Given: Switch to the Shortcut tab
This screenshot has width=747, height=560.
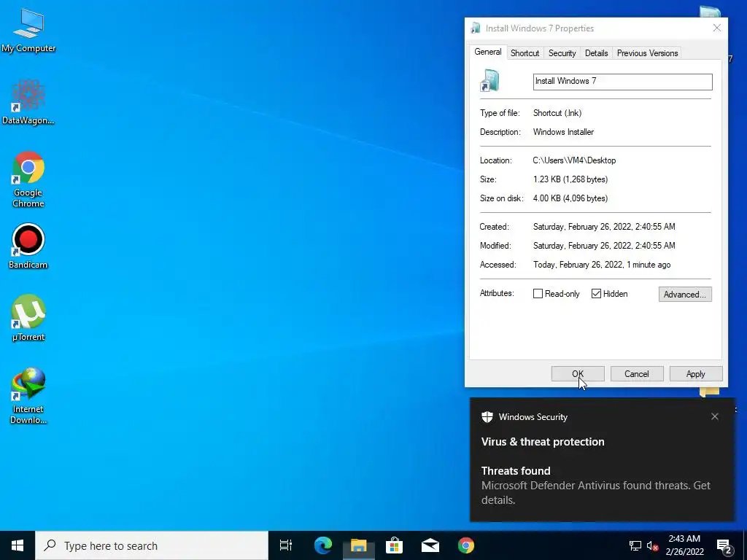Looking at the screenshot, I should pos(525,52).
